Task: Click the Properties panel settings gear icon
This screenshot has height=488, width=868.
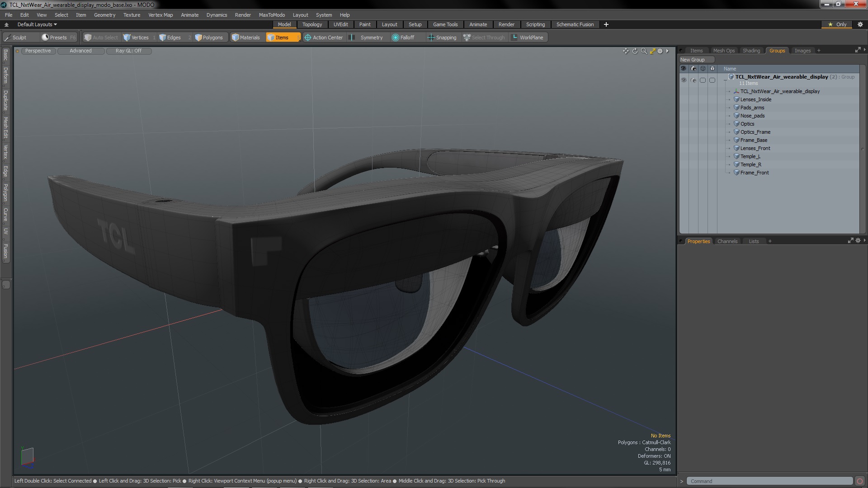Action: click(858, 241)
